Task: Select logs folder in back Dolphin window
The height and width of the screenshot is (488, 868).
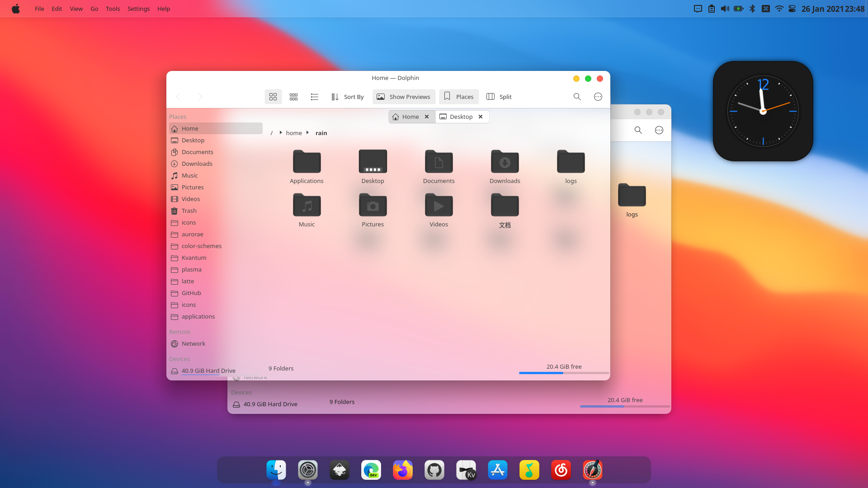Action: 632,200
